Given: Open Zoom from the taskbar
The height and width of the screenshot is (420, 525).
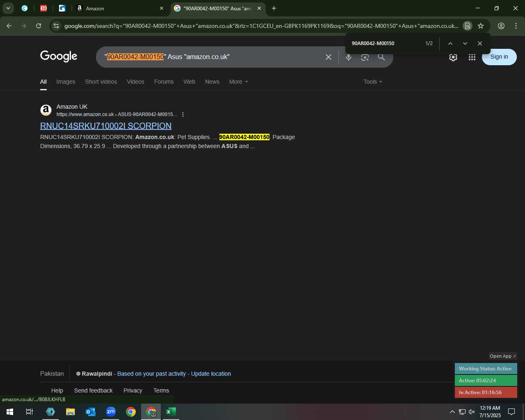Looking at the screenshot, I should point(111,412).
